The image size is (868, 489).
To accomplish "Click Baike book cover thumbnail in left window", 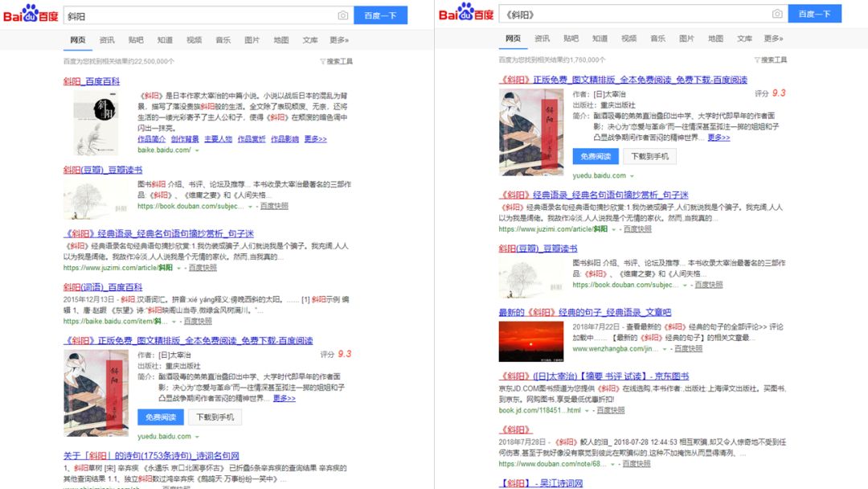I will [96, 123].
